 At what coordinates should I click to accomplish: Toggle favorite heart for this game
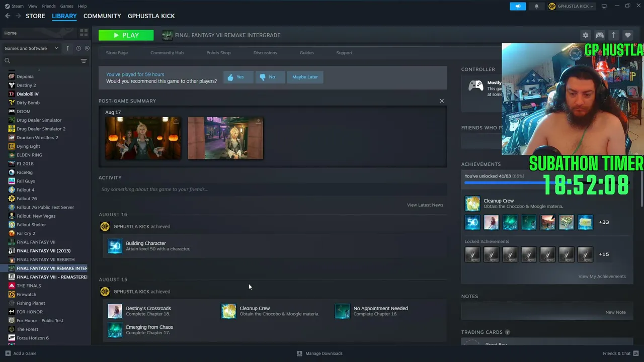[627, 35]
